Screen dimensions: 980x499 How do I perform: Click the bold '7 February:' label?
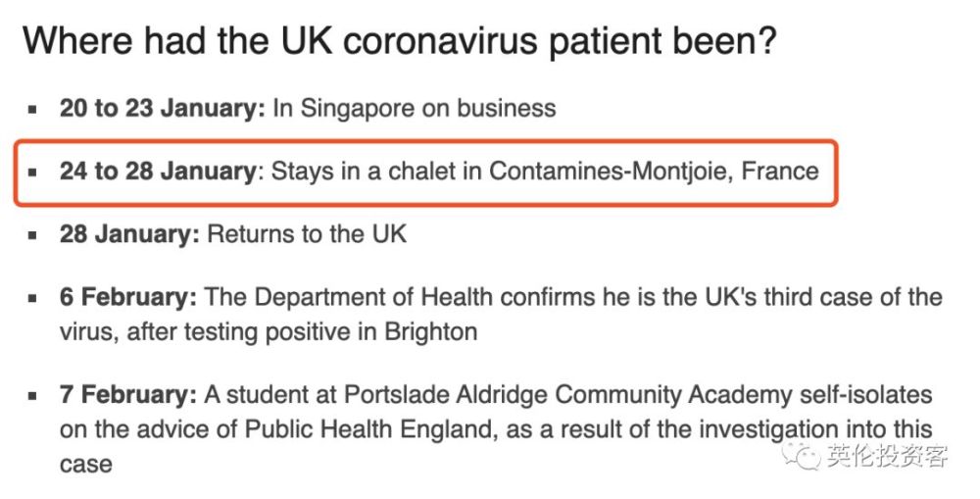pos(128,394)
